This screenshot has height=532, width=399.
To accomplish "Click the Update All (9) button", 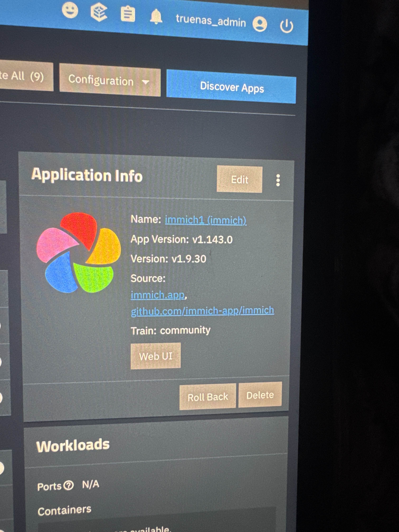I will (24, 76).
